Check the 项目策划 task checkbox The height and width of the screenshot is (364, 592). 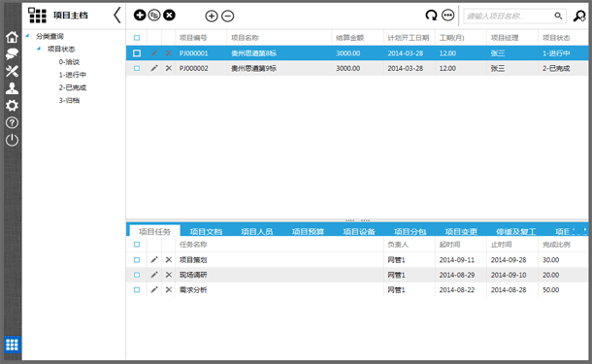click(x=137, y=260)
